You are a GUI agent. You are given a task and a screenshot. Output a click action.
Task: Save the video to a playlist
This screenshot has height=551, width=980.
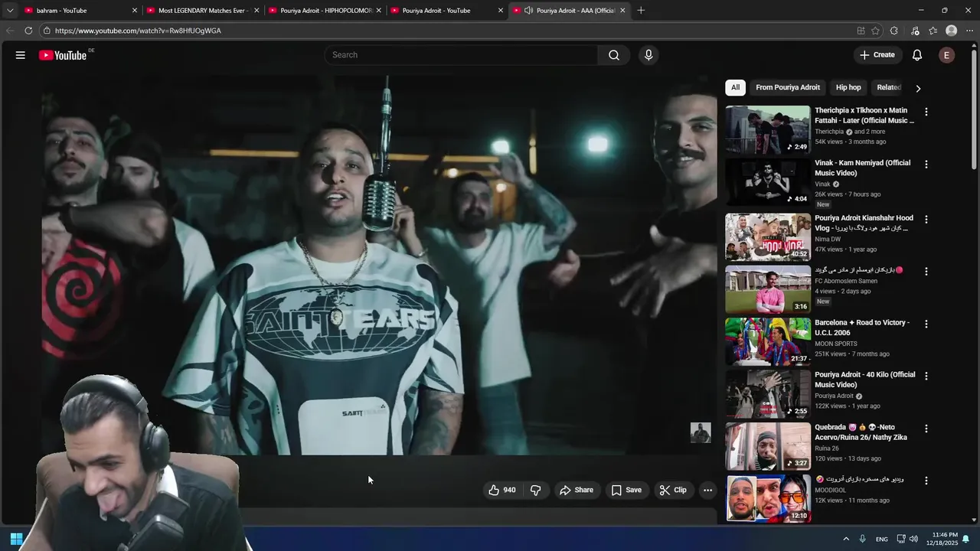click(626, 490)
